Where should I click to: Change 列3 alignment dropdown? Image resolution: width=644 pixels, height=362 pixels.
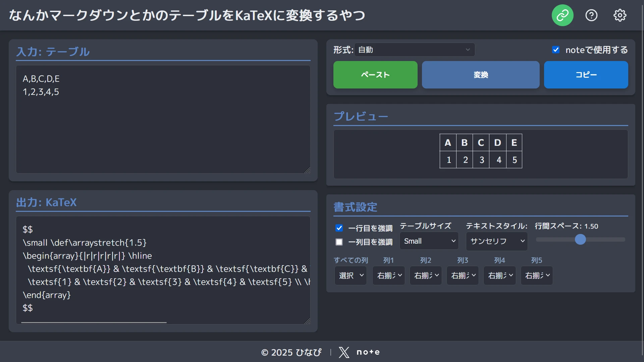tap(463, 276)
